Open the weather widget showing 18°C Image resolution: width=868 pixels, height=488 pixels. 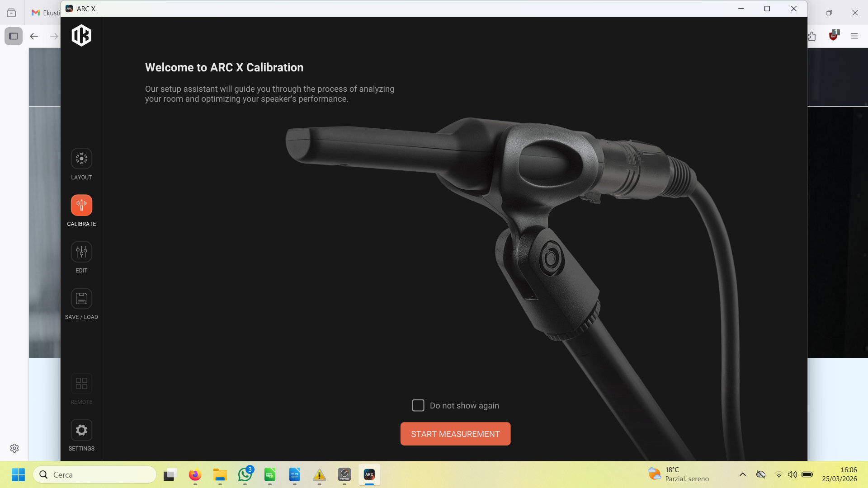tap(678, 474)
